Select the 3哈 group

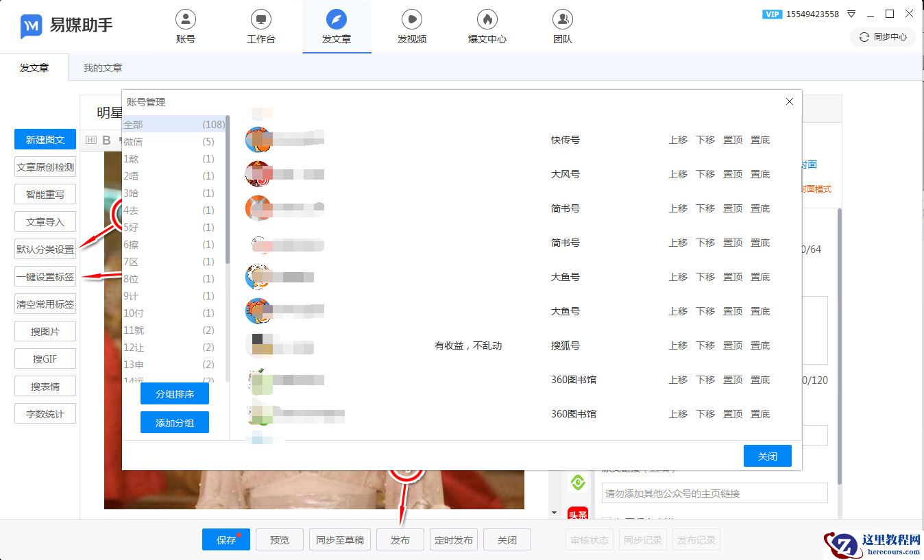pyautogui.click(x=173, y=193)
